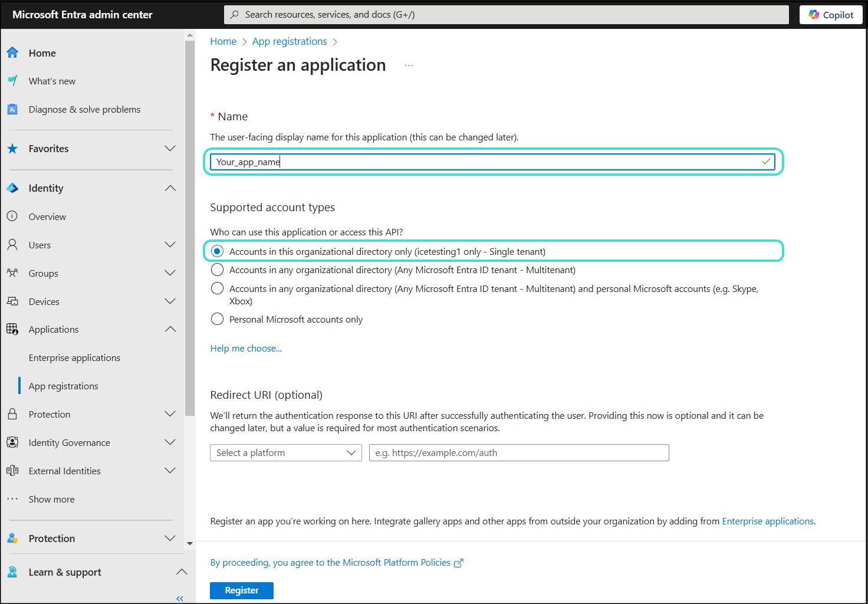Click the Groups people icon
Image resolution: width=868 pixels, height=604 pixels.
pyautogui.click(x=12, y=273)
